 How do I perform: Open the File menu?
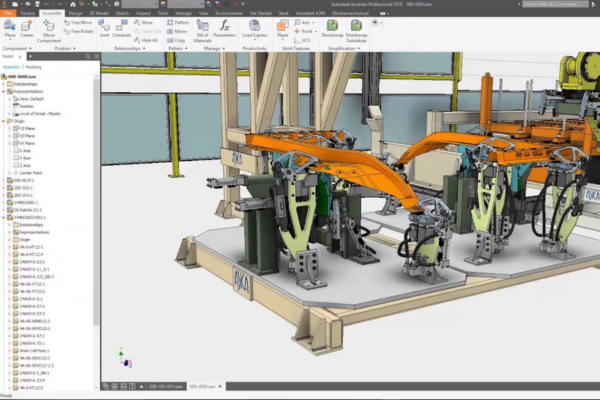[9, 14]
